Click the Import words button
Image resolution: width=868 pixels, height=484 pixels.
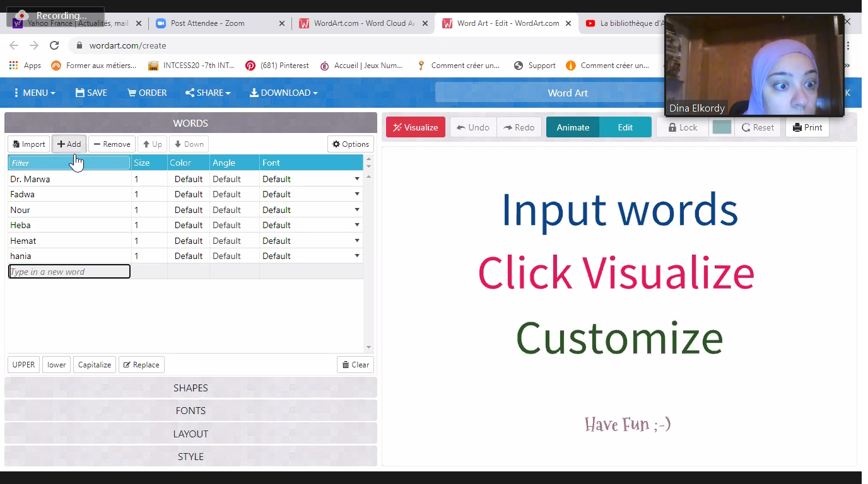click(x=29, y=144)
